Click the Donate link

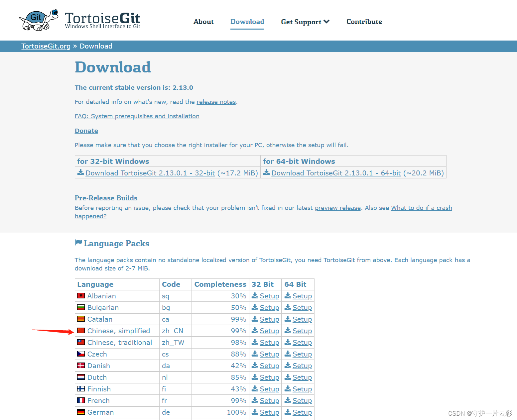pyautogui.click(x=86, y=131)
